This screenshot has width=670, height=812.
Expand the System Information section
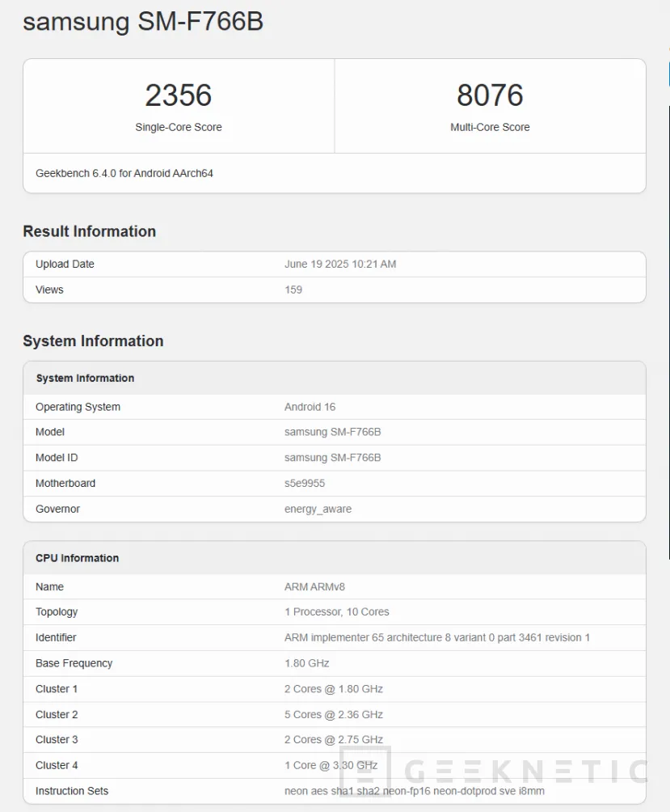click(x=93, y=340)
